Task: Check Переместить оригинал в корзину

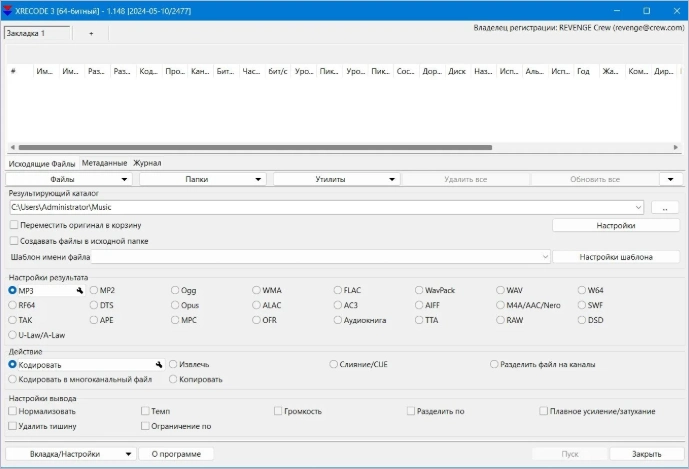Action: (13, 226)
